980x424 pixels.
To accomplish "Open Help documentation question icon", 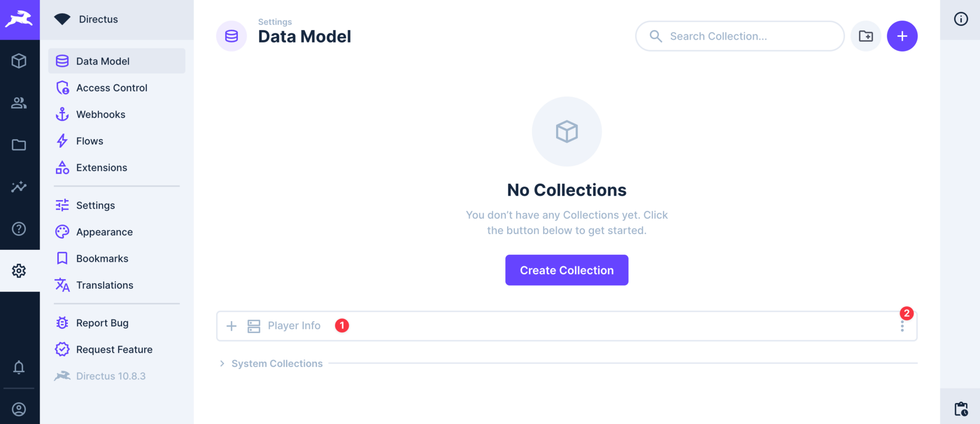I will click(19, 229).
